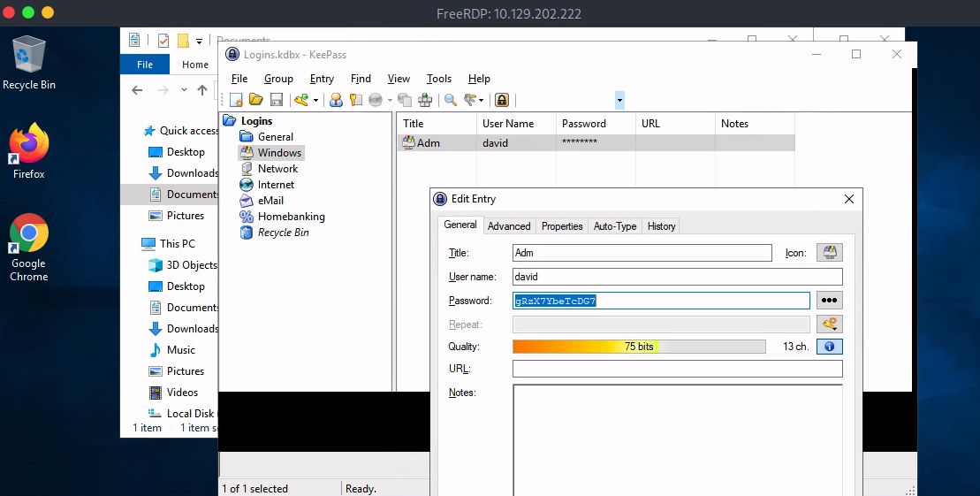
Task: Click the Find magnifier toolbar icon
Action: 451,99
